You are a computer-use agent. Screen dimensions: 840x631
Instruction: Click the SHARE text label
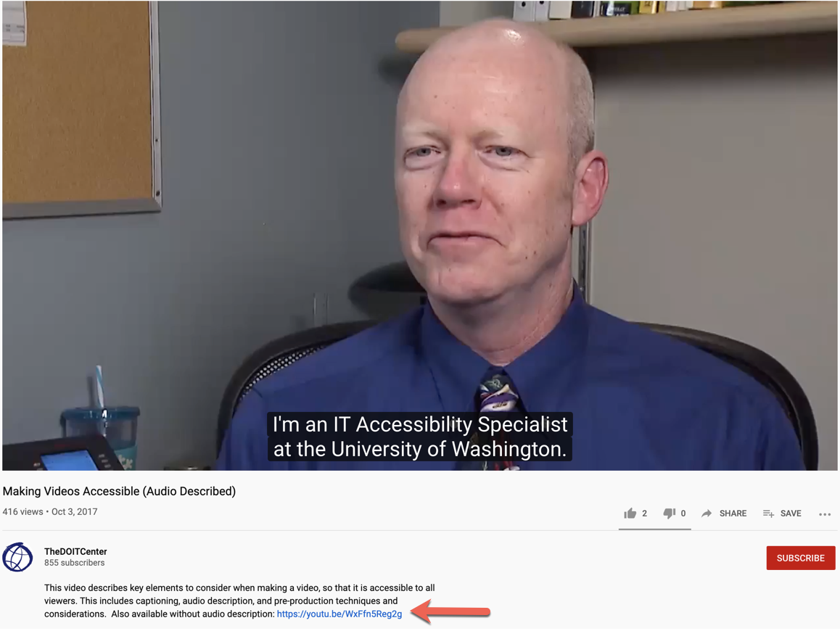tap(733, 514)
